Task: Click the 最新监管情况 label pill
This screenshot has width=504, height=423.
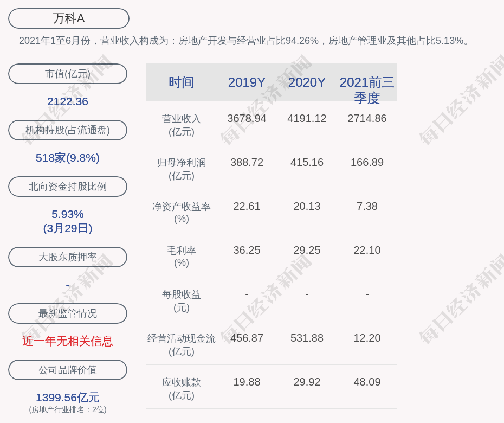Action: pos(68,313)
